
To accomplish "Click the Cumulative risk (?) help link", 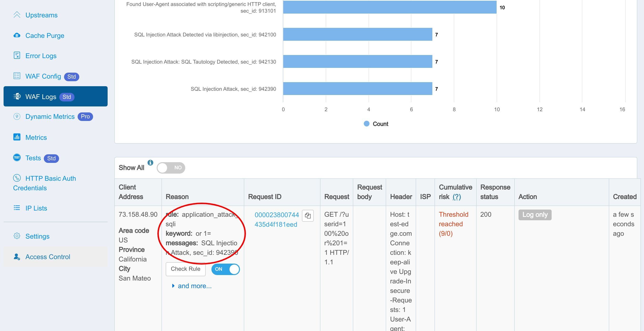I will [456, 197].
